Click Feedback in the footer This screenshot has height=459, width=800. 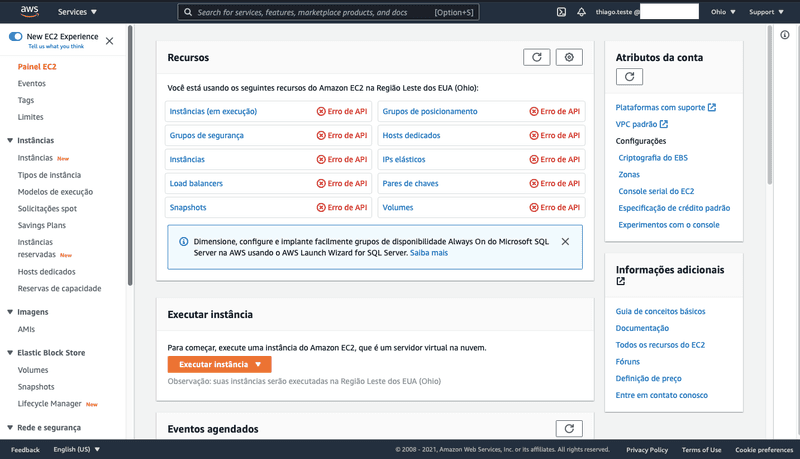(x=25, y=450)
